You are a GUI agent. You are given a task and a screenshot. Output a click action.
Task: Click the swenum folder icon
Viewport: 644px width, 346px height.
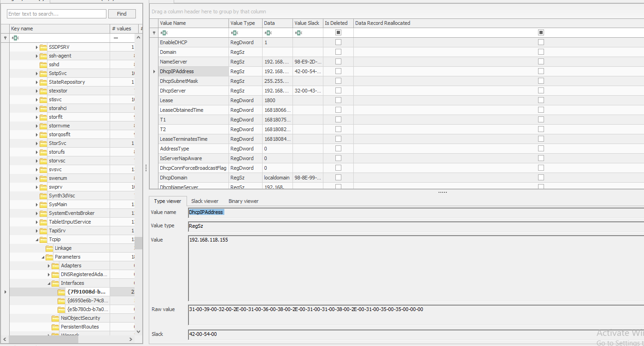(x=43, y=179)
